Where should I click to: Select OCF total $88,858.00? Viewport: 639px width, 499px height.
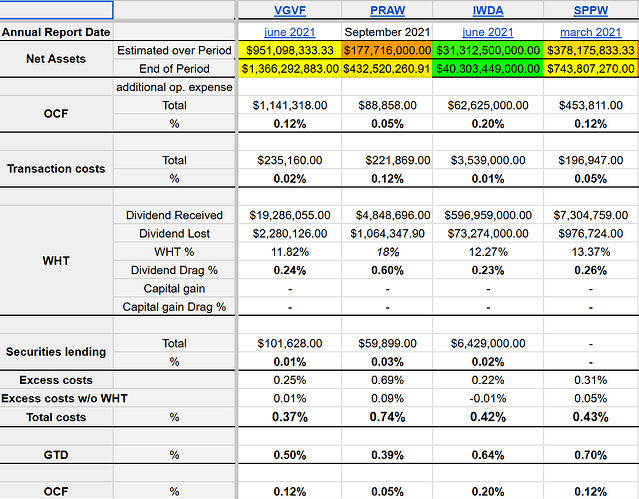tap(387, 105)
